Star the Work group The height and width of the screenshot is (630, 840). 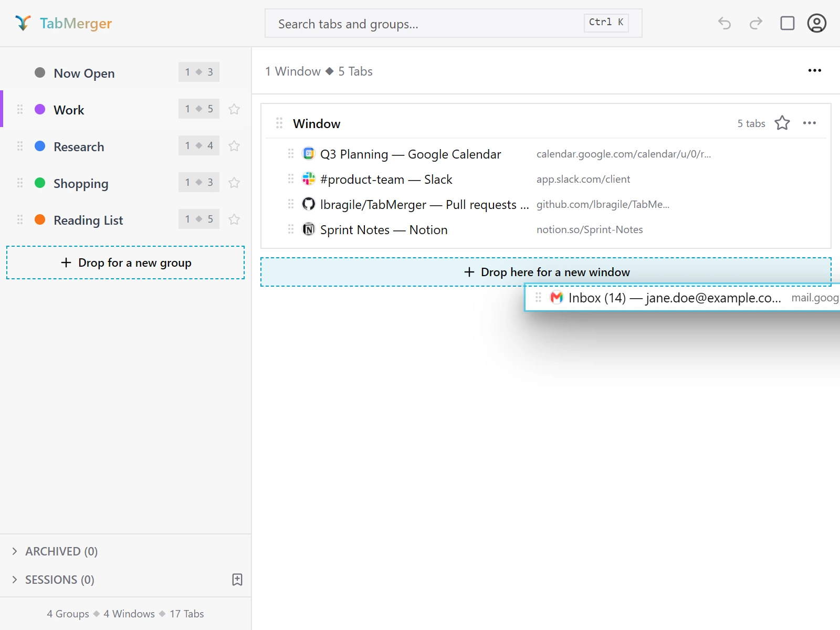pyautogui.click(x=234, y=109)
